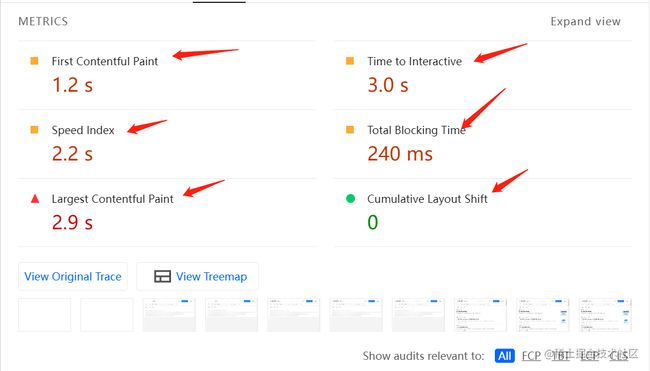Image resolution: width=650 pixels, height=371 pixels.
Task: Click the 3.0 s value
Action: [x=388, y=85]
